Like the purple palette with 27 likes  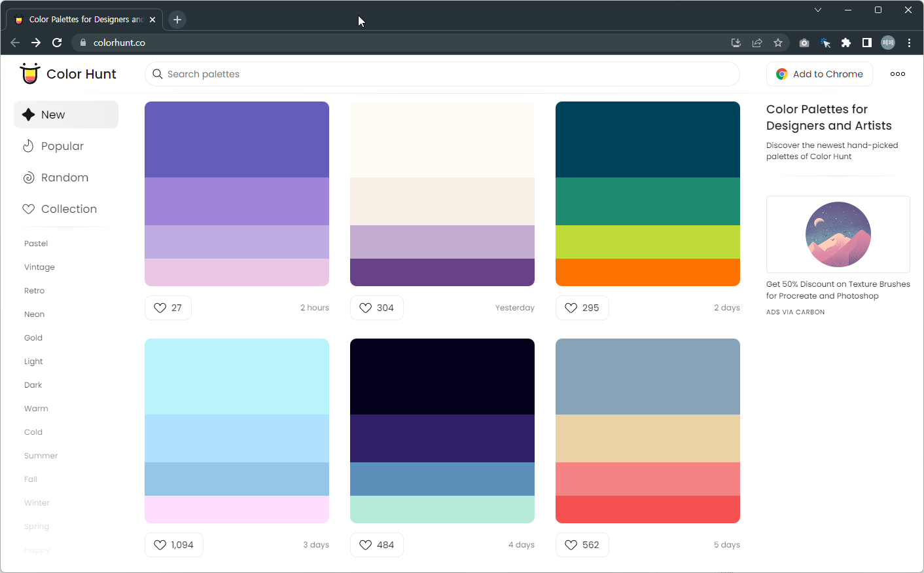click(x=160, y=307)
